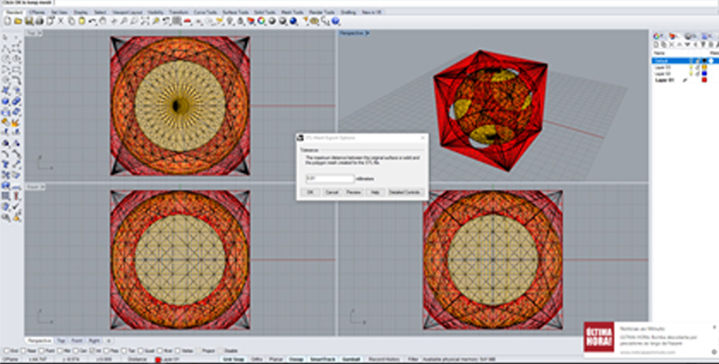Click the ÚLTIMA HORA notification thumbnail
Viewport: 719px width, 364px height.
pos(599,337)
